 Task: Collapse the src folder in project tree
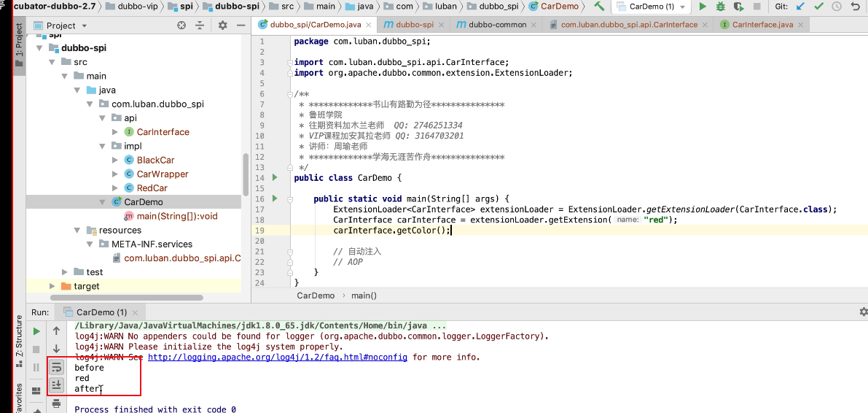click(52, 62)
